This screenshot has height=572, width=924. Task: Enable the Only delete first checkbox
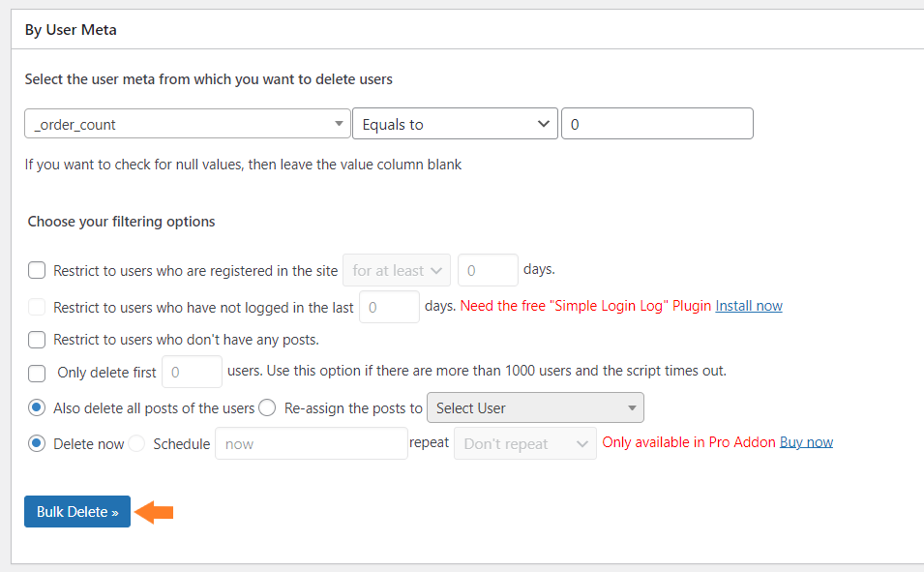click(37, 373)
